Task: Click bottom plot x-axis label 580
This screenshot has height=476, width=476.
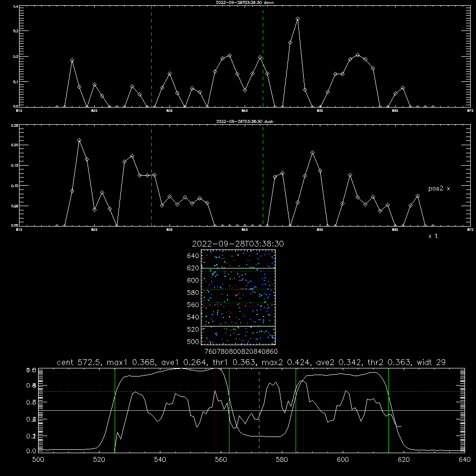Action: tap(282, 460)
